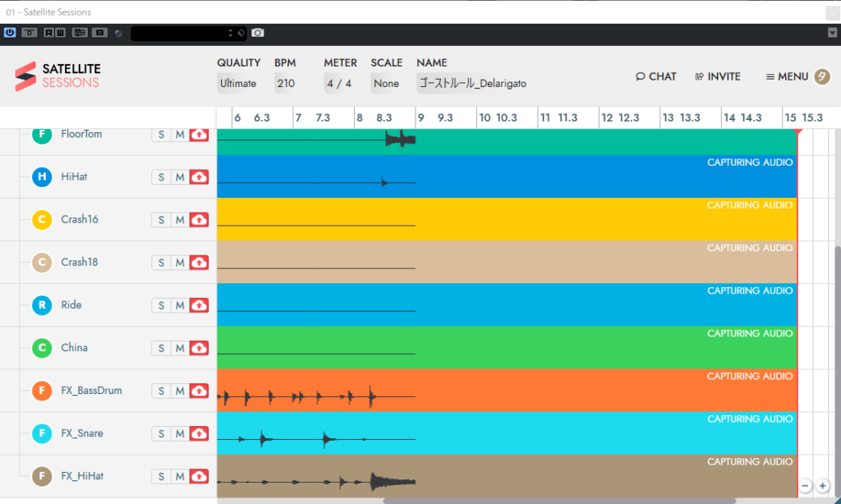This screenshot has height=504, width=841.
Task: Click the blue HiHat track avatar
Action: click(42, 176)
